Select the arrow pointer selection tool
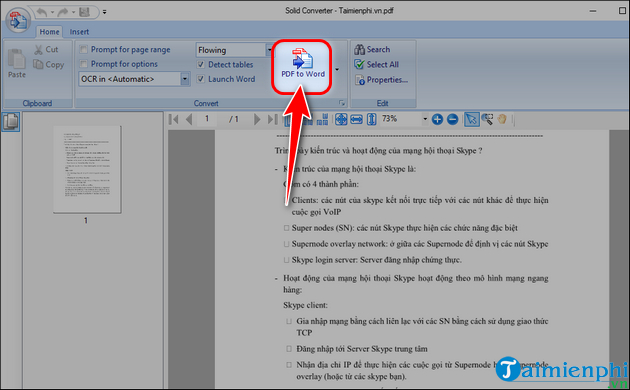Viewport: 630px width, 390px height. coord(471,119)
